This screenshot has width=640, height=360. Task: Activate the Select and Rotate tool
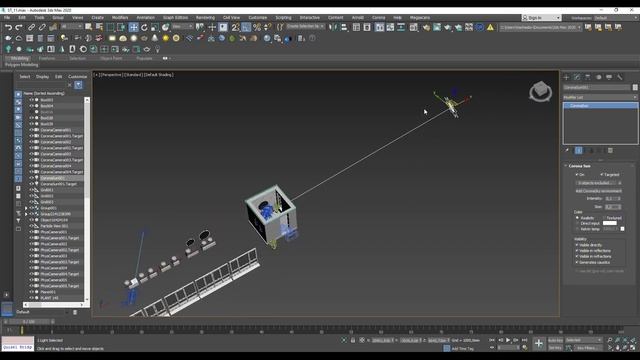144,27
